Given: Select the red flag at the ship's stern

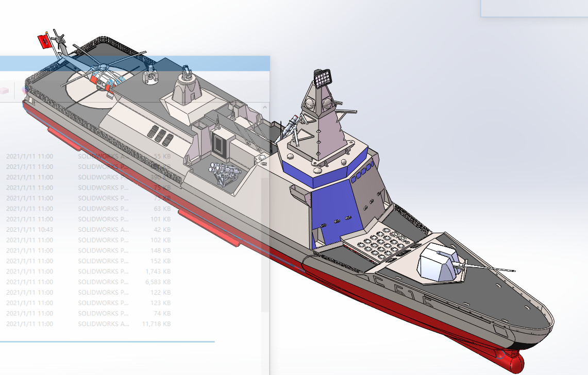Looking at the screenshot, I should pyautogui.click(x=44, y=41).
